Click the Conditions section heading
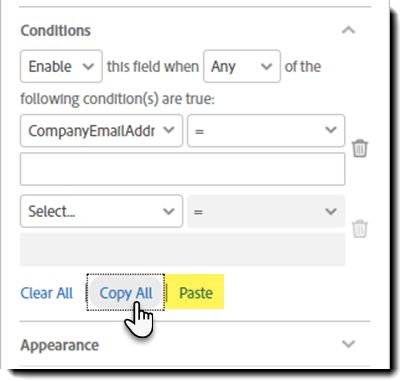The image size is (400, 381). coord(56,31)
